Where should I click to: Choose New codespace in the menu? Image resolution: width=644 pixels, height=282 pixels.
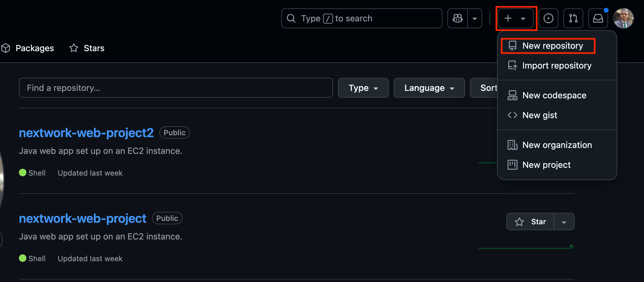click(557, 95)
